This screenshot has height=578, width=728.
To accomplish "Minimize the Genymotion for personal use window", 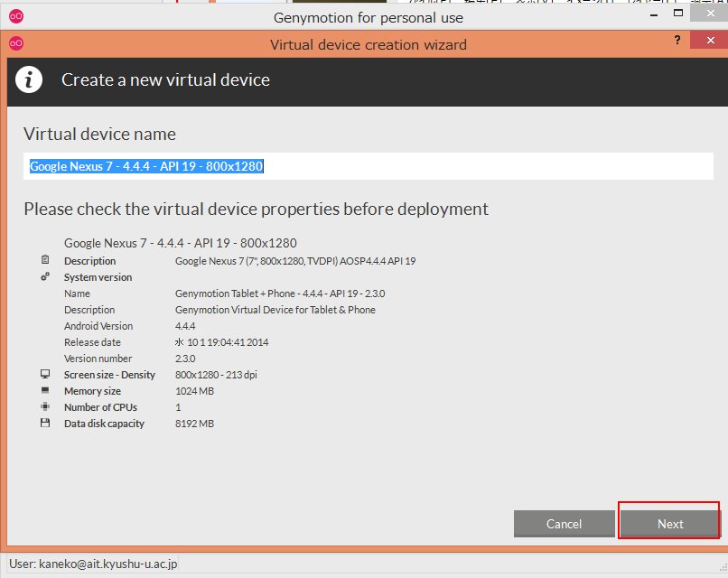I will tap(654, 14).
